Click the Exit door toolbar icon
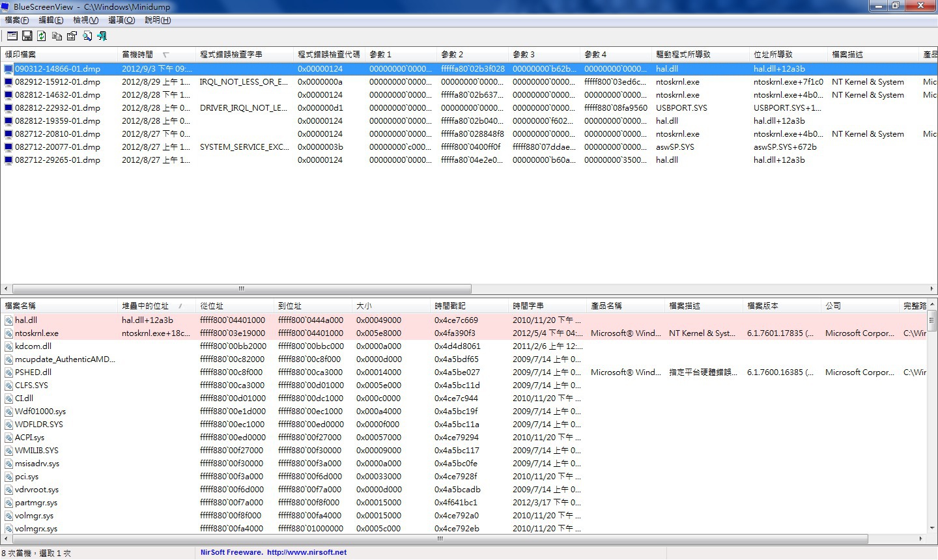Screen dimensions: 938x560 point(102,36)
